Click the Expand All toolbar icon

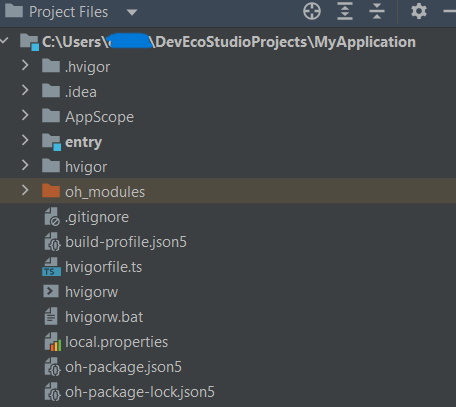[x=345, y=11]
